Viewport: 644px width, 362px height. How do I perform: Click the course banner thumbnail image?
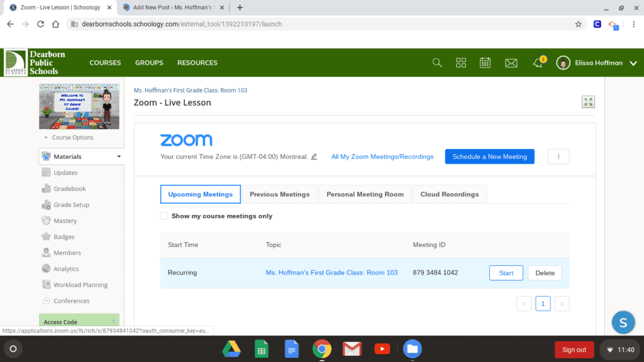coord(79,106)
